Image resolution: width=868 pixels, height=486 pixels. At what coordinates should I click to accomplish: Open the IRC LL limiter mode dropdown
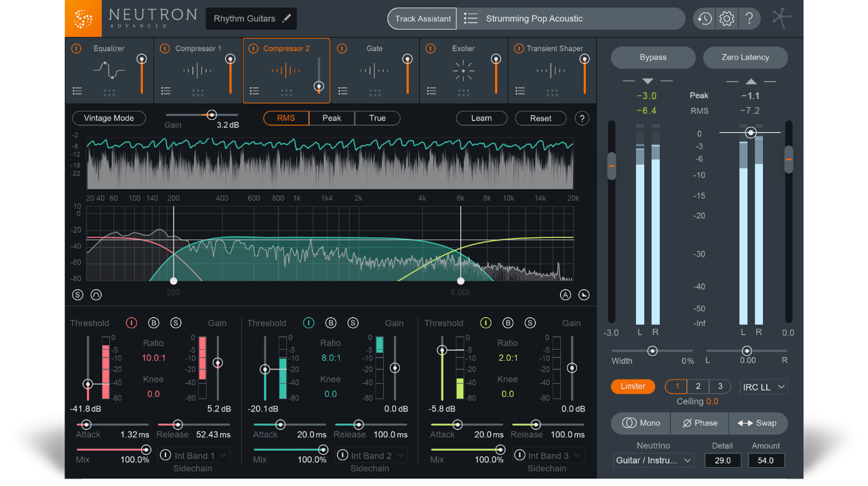click(764, 386)
